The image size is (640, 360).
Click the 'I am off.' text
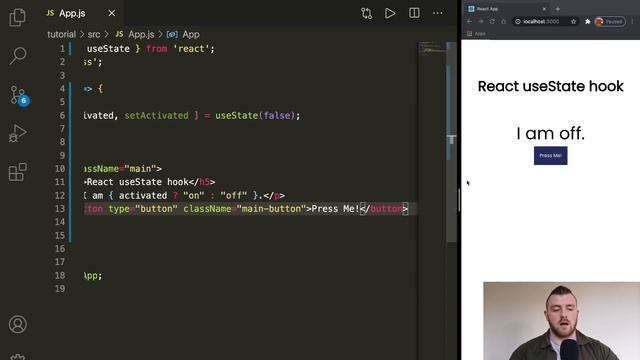tap(550, 133)
